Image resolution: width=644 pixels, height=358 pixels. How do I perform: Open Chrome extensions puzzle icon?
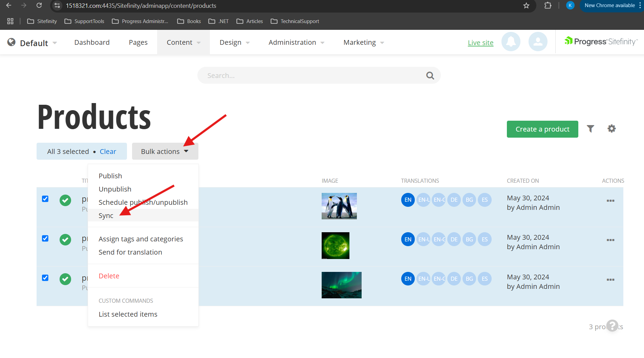tap(548, 6)
